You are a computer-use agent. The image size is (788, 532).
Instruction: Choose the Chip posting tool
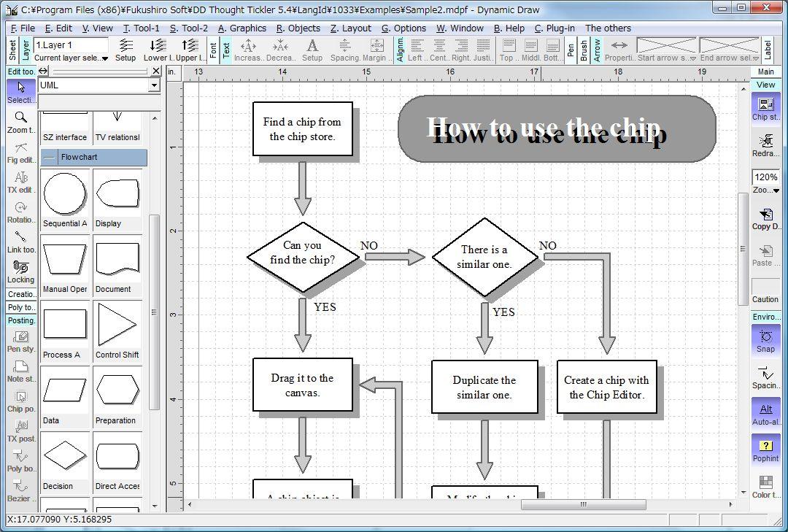coord(21,401)
